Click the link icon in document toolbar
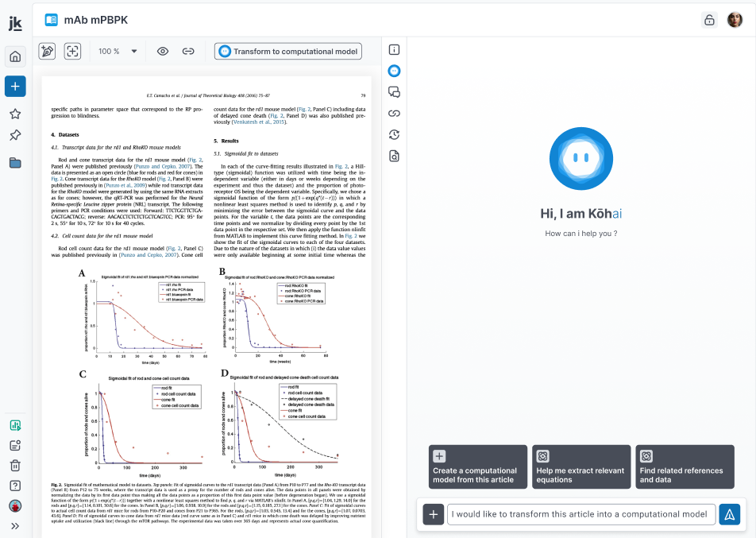 coord(188,51)
